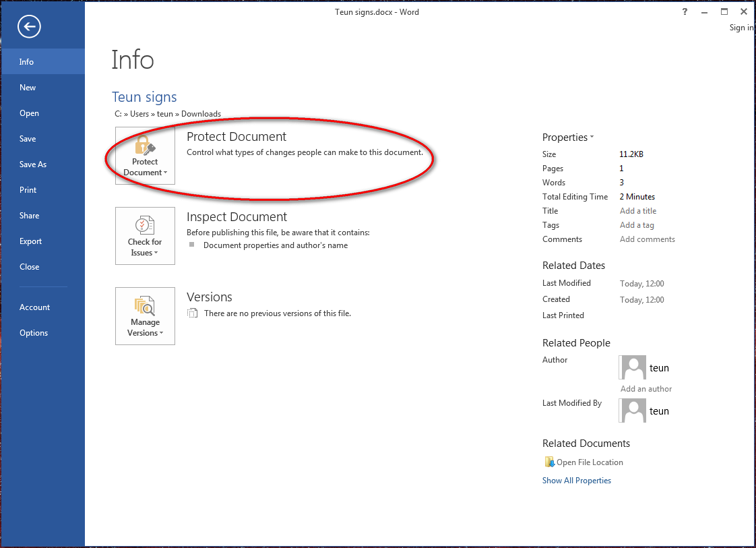This screenshot has height=548, width=756.
Task: Click the Manage Versions icon
Action: (x=145, y=307)
